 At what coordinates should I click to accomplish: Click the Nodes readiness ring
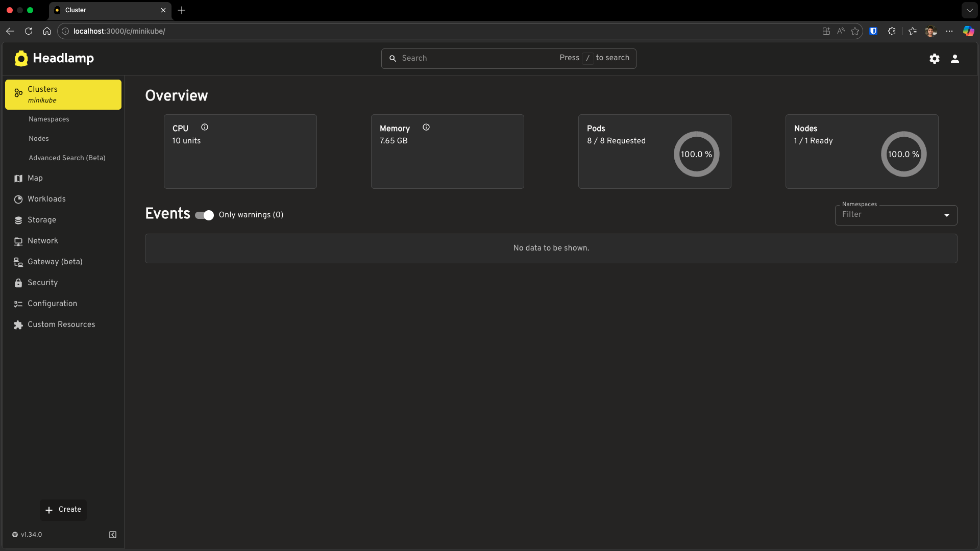903,154
